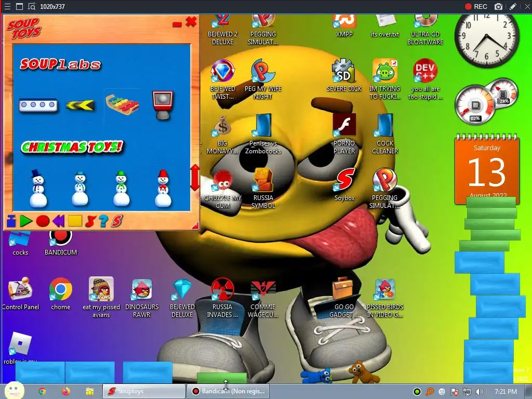Open the BEJEWED 2 DELUXE desktop icon
The width and height of the screenshot is (532, 399).
click(x=222, y=30)
